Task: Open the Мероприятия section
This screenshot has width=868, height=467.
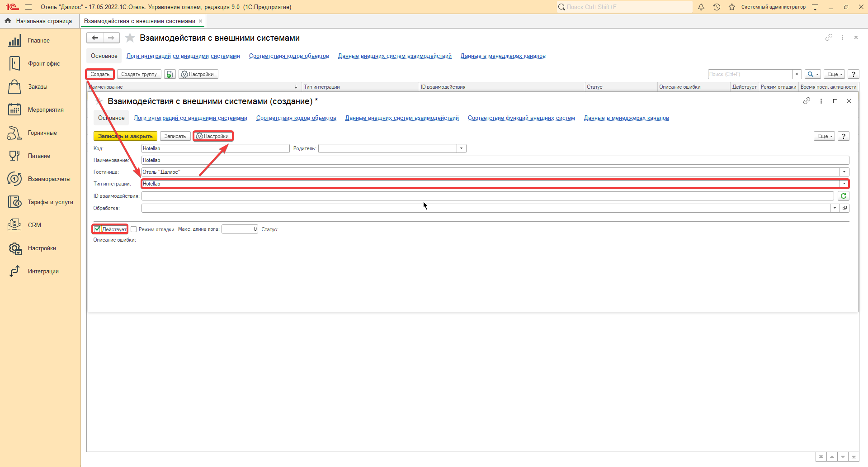Action: point(46,110)
